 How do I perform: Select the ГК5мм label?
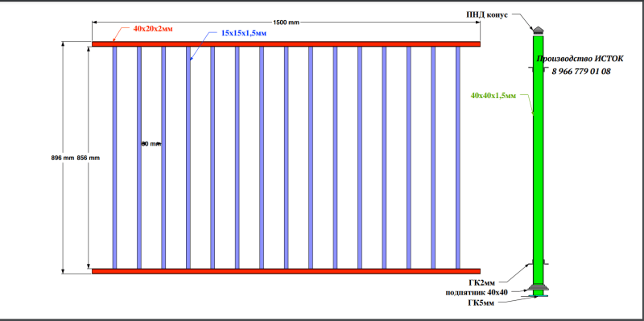pyautogui.click(x=486, y=303)
